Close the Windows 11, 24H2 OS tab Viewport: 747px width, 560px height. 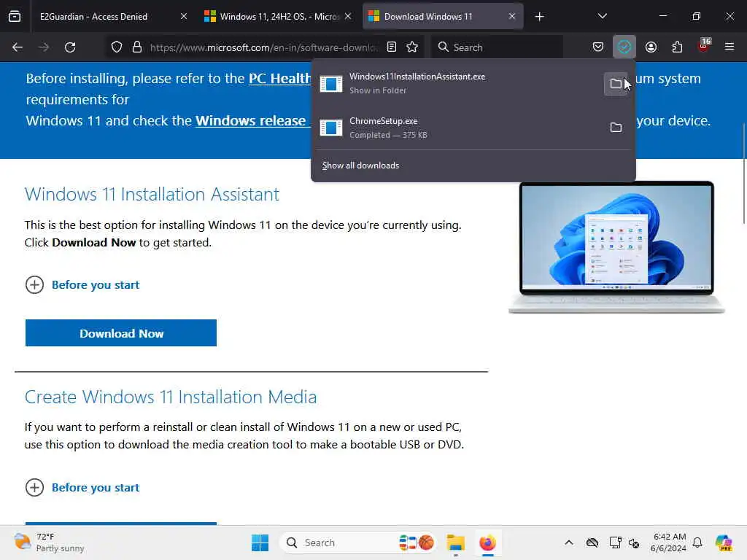point(348,16)
